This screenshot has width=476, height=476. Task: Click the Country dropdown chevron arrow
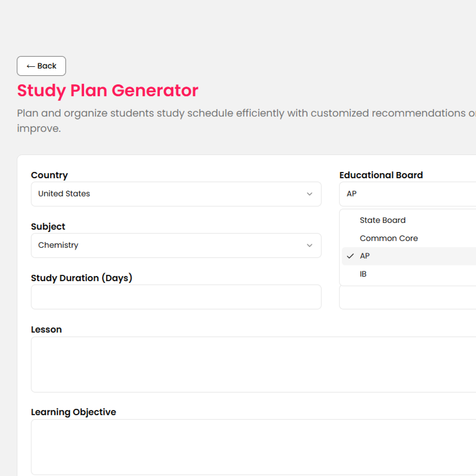point(309,194)
